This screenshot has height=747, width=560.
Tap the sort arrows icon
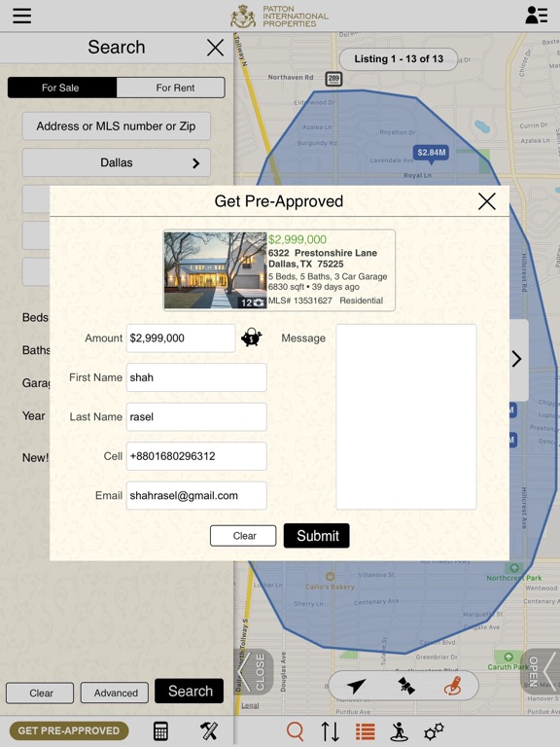point(330,730)
